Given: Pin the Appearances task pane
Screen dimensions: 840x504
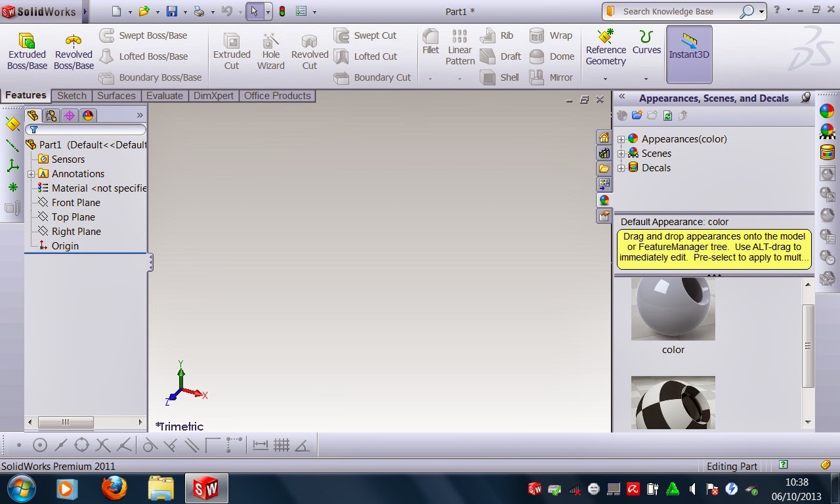Looking at the screenshot, I should [x=805, y=98].
